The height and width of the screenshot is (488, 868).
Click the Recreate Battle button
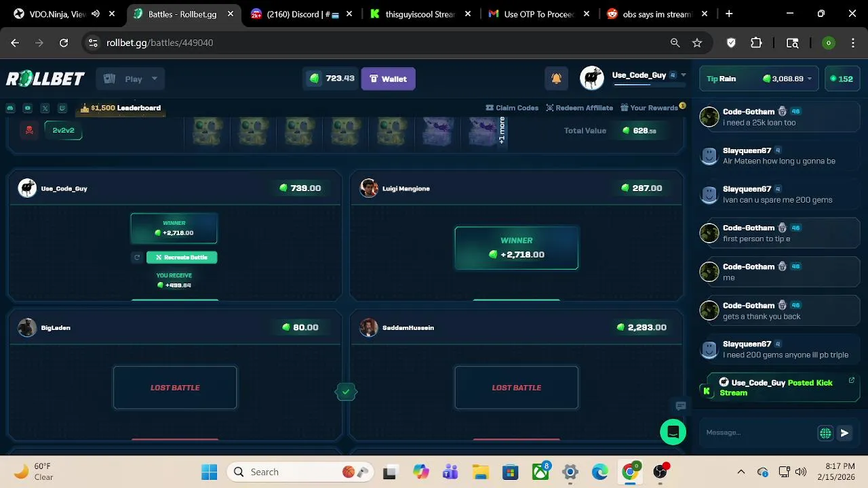pos(182,258)
